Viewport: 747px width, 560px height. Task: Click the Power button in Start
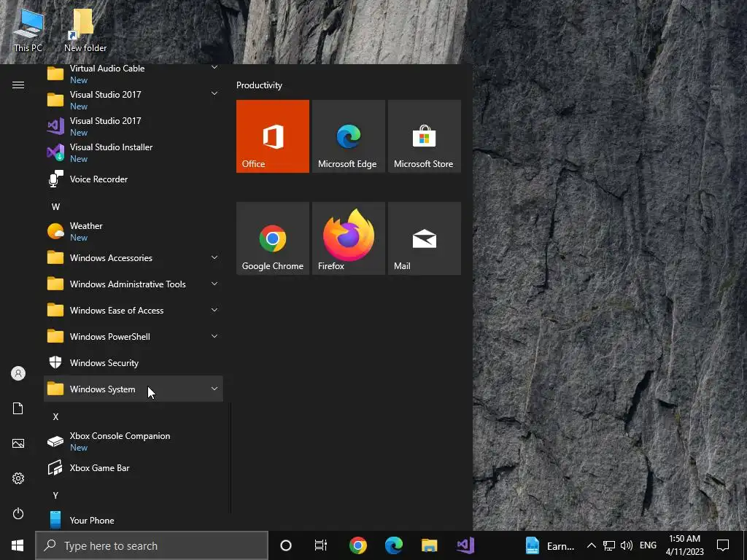(18, 513)
